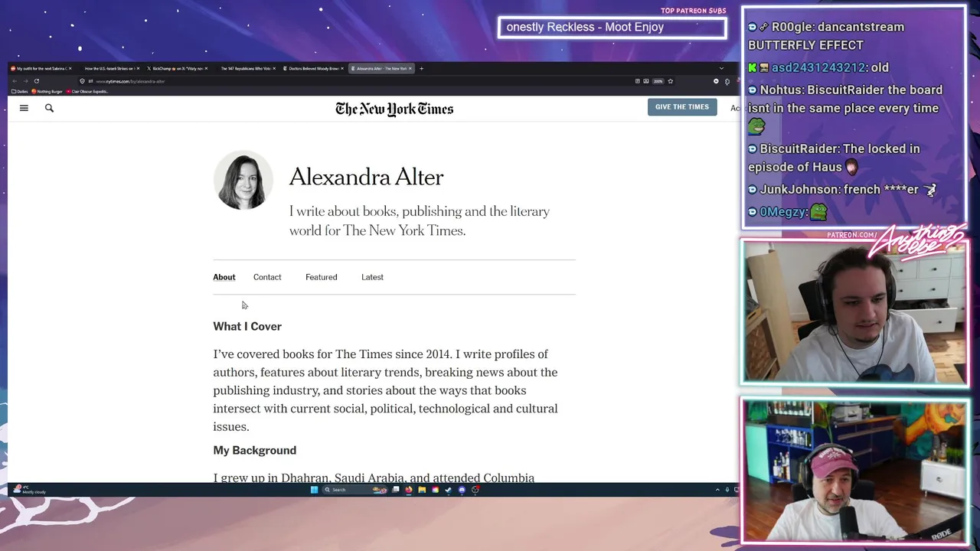Open File Explorer from the taskbar
Viewport: 980px width, 551px height.
coord(422,490)
